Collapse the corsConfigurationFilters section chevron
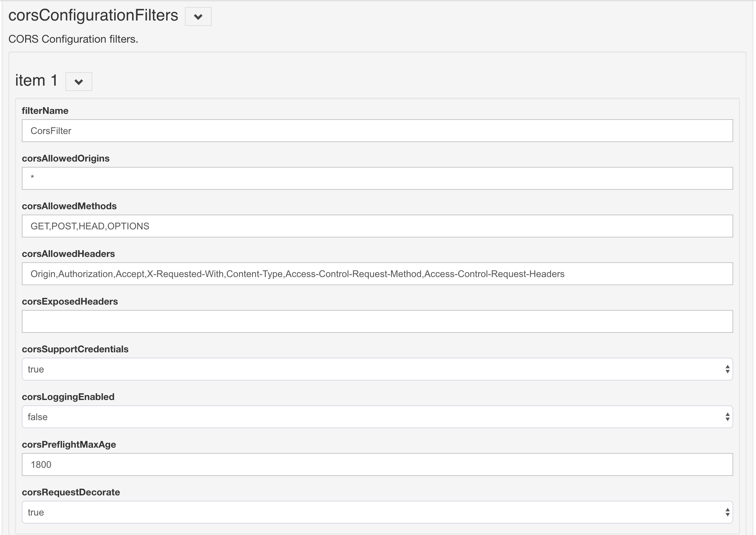Screen dimensions: 756x535 tap(198, 16)
